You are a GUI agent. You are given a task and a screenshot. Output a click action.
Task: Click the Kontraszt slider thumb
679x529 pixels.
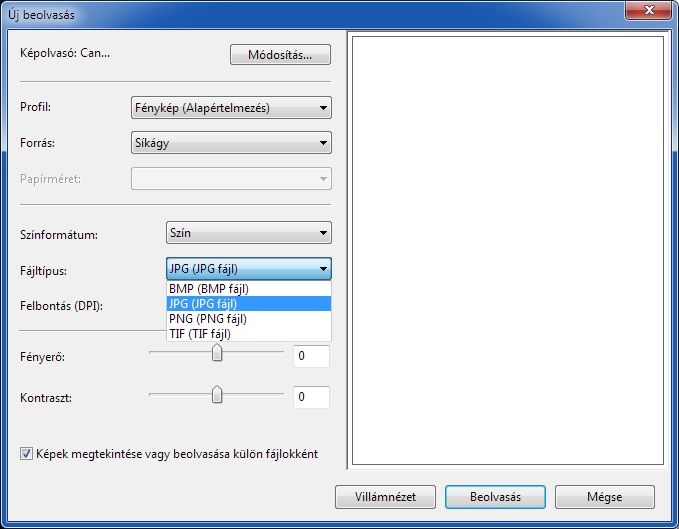coord(217,394)
